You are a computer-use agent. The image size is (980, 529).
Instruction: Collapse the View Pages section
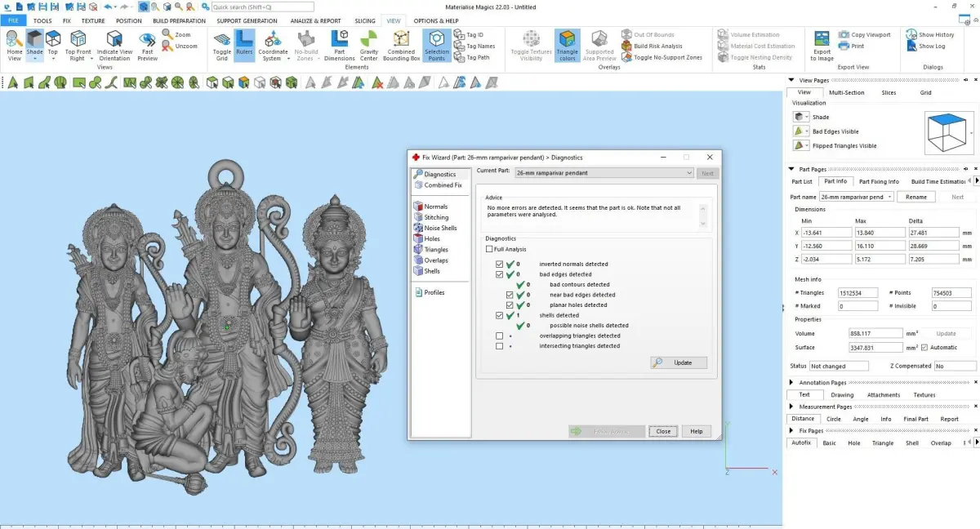793,81
